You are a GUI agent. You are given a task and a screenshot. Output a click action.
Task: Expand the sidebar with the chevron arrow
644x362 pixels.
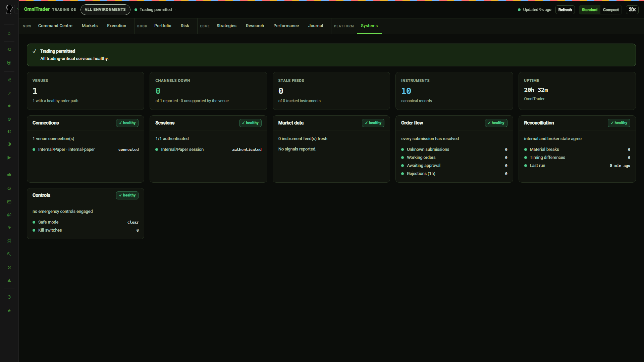(x=18, y=9)
